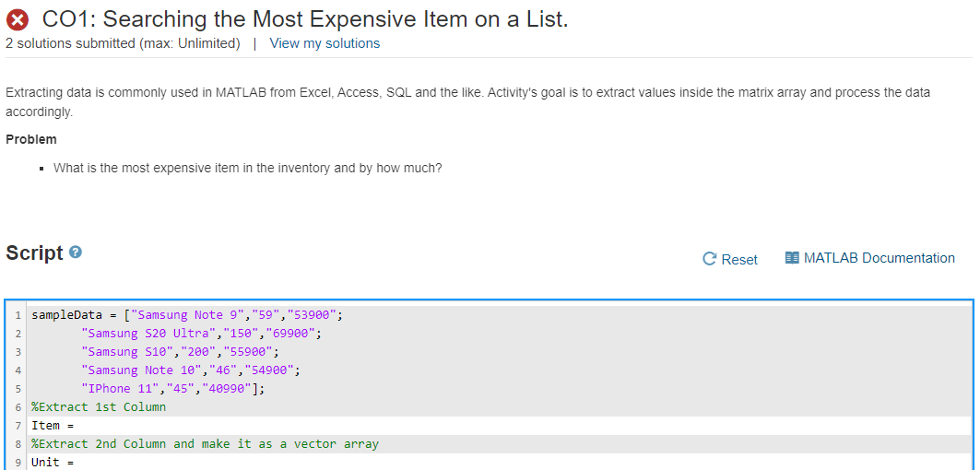The image size is (980, 470).
Task: Click the %Extract 2nd Column comment line
Action: pos(205,444)
